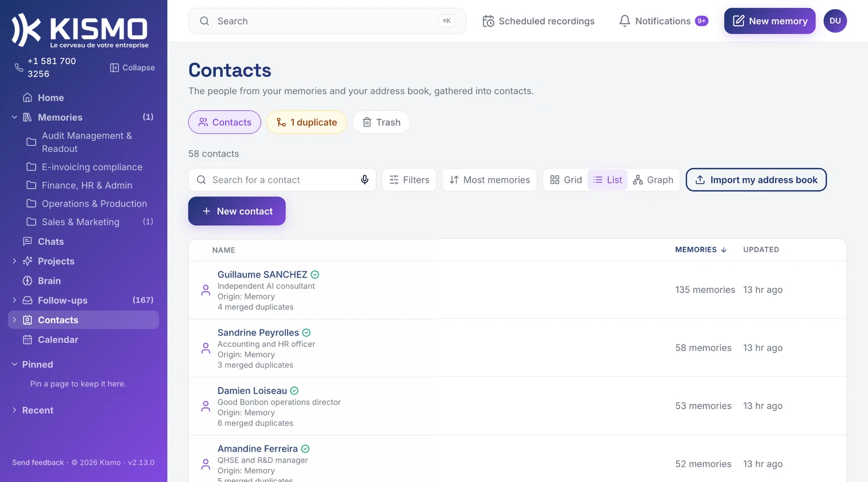Sort by Memories column header
This screenshot has height=482, width=868.
tap(701, 250)
